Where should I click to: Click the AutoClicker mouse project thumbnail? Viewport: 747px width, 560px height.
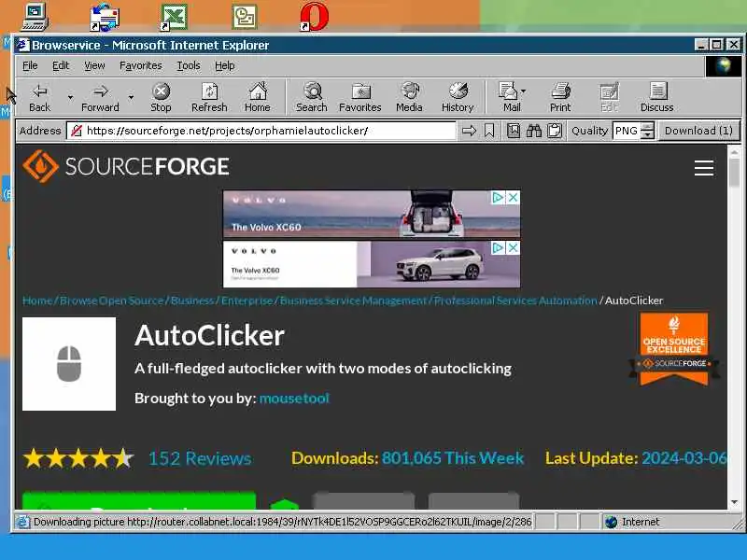coord(69,364)
